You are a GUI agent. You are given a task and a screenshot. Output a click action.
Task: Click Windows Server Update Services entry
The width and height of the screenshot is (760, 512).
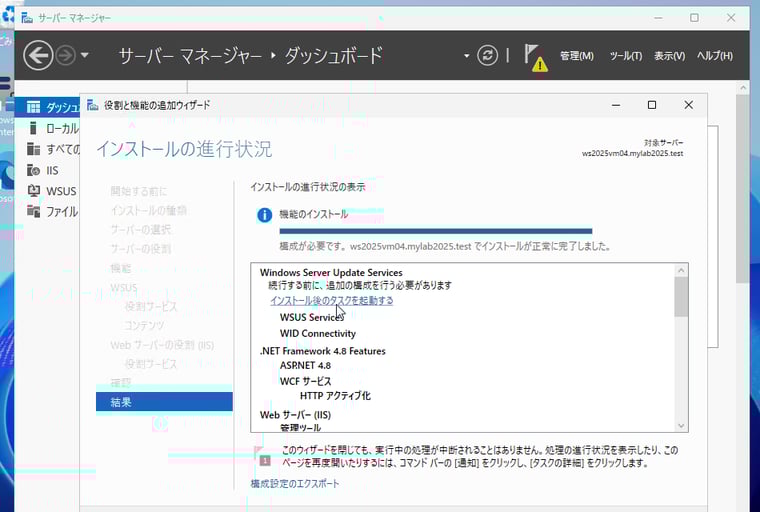click(331, 272)
